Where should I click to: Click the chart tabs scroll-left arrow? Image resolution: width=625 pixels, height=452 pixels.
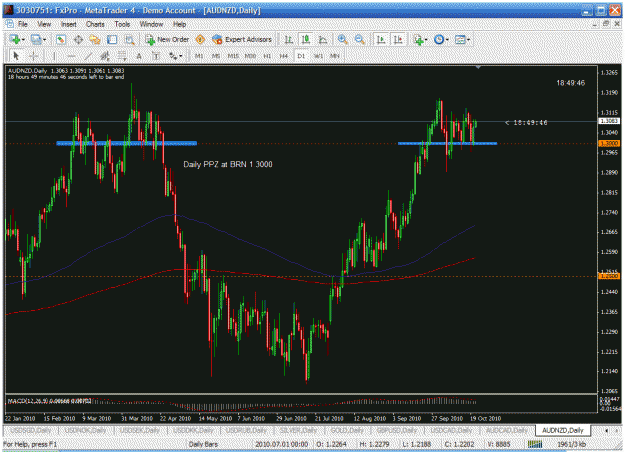coord(607,430)
